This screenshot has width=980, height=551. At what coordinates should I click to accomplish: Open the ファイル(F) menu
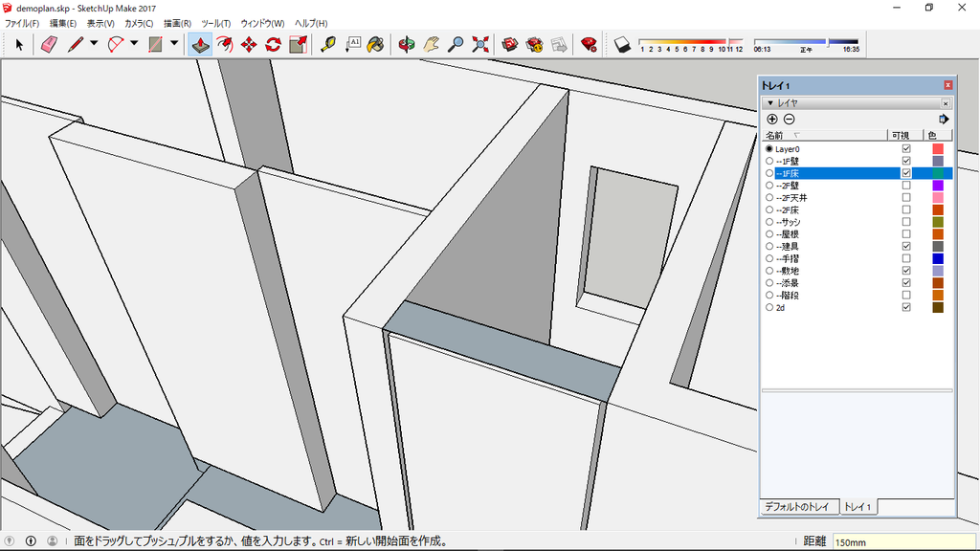pyautogui.click(x=22, y=23)
